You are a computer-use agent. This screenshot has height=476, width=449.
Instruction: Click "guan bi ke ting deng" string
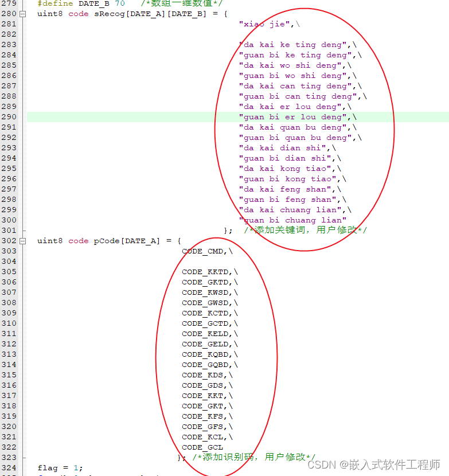[x=295, y=55]
